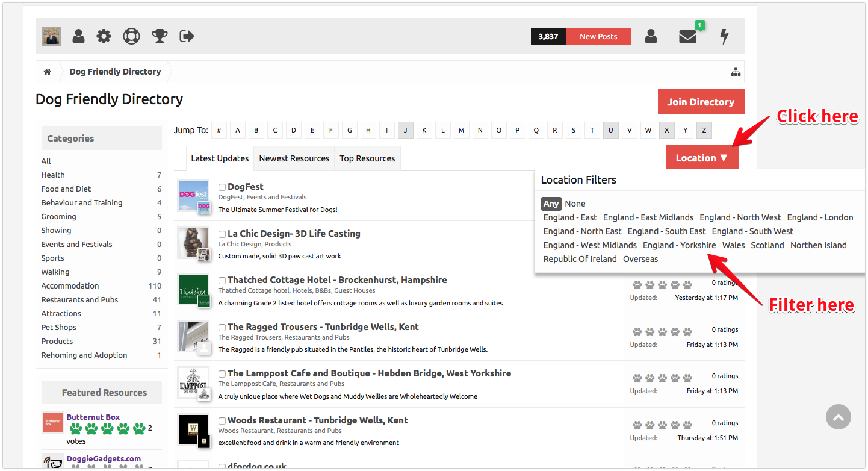Select Restaurants and Pubs category
This screenshot has width=868, height=471.
[x=79, y=299]
